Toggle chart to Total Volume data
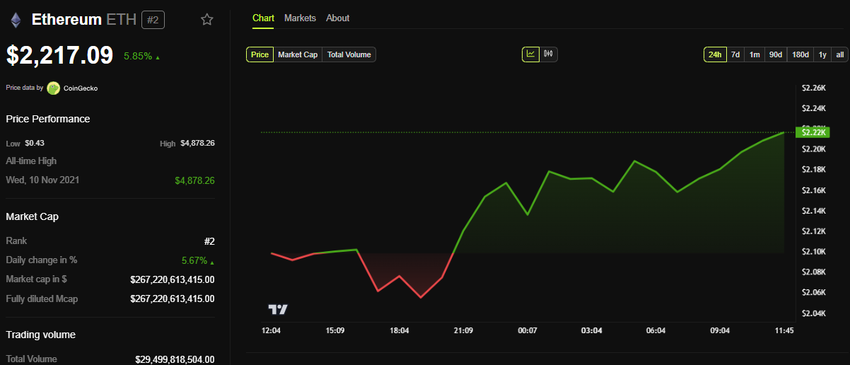The height and width of the screenshot is (365, 850). tap(349, 55)
